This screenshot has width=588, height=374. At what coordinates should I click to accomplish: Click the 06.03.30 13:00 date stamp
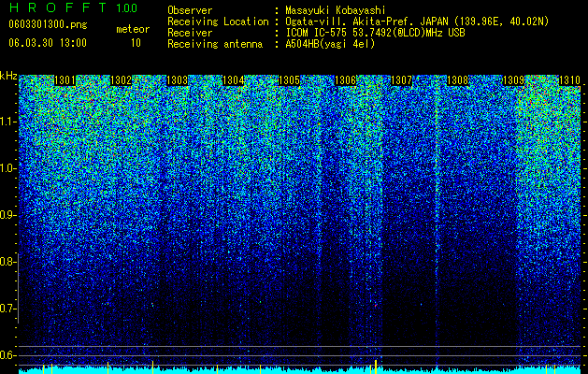click(48, 43)
